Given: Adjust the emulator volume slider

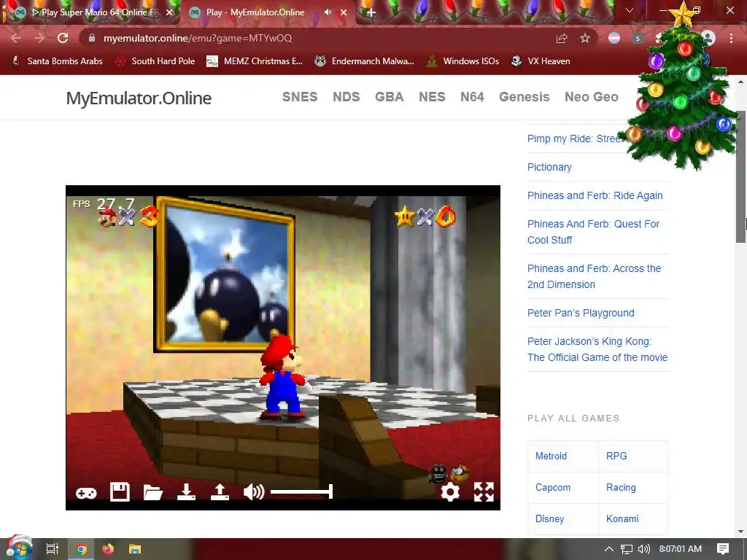Looking at the screenshot, I should coord(301,491).
